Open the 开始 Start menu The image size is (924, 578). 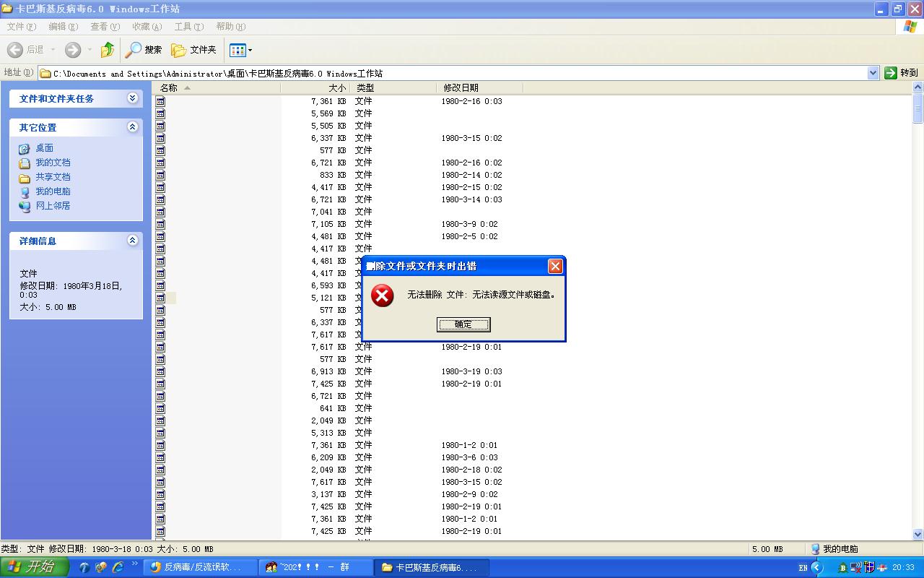tap(34, 566)
